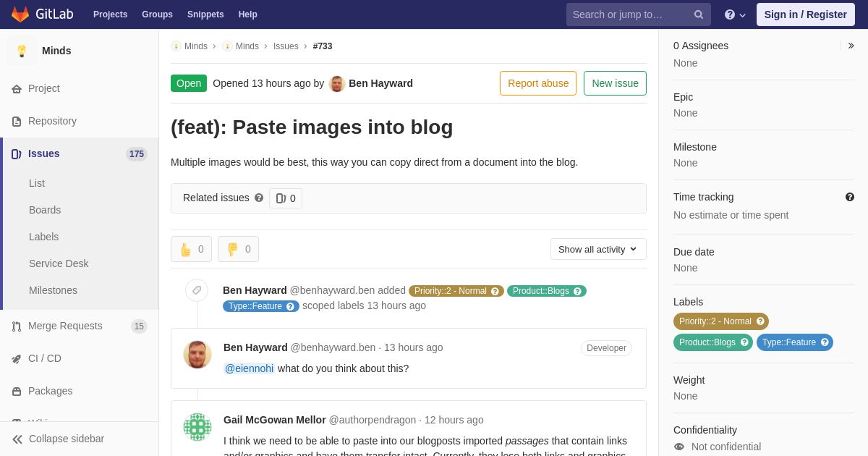Click the Not confidential eye icon

click(678, 447)
